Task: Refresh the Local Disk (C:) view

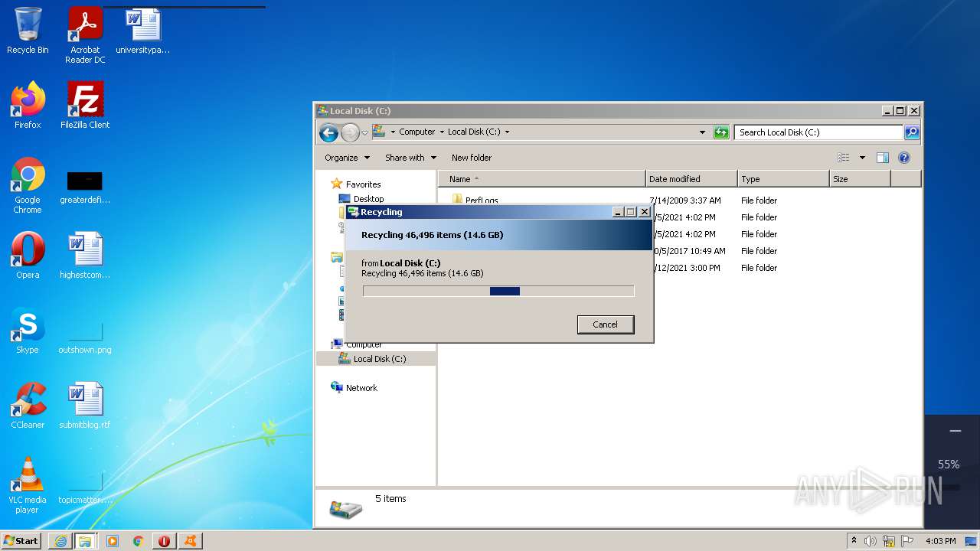Action: click(721, 132)
